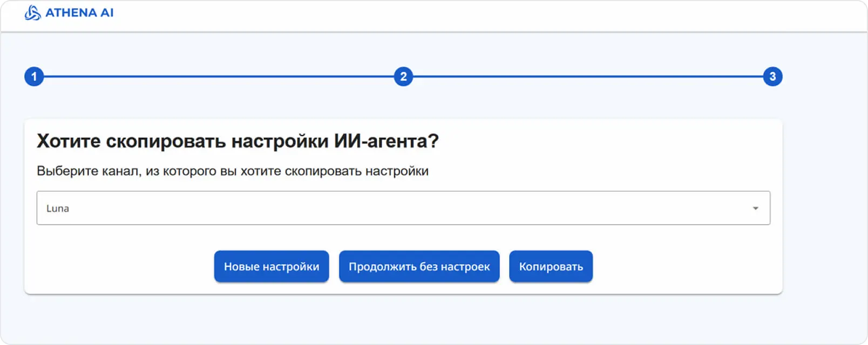Click the Athena AI logo icon

pyautogui.click(x=32, y=13)
